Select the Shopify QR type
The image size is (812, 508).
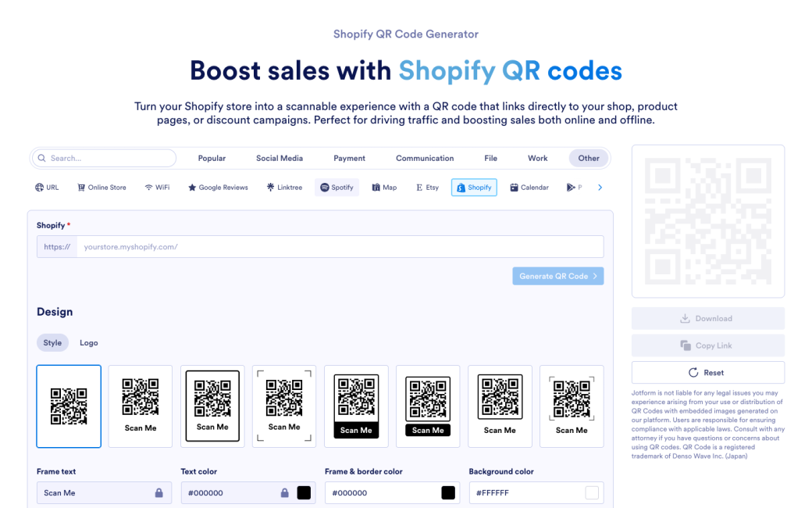click(x=474, y=187)
